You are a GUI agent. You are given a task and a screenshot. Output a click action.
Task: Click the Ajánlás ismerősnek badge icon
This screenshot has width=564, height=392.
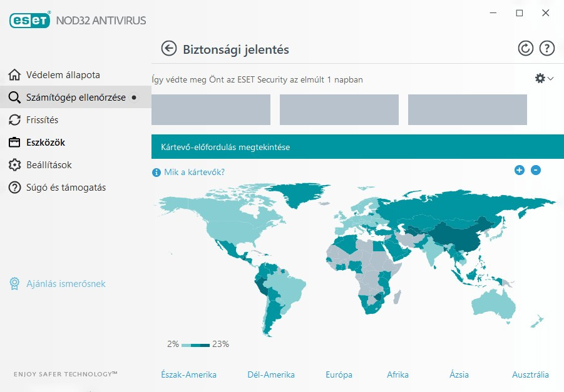[14, 283]
